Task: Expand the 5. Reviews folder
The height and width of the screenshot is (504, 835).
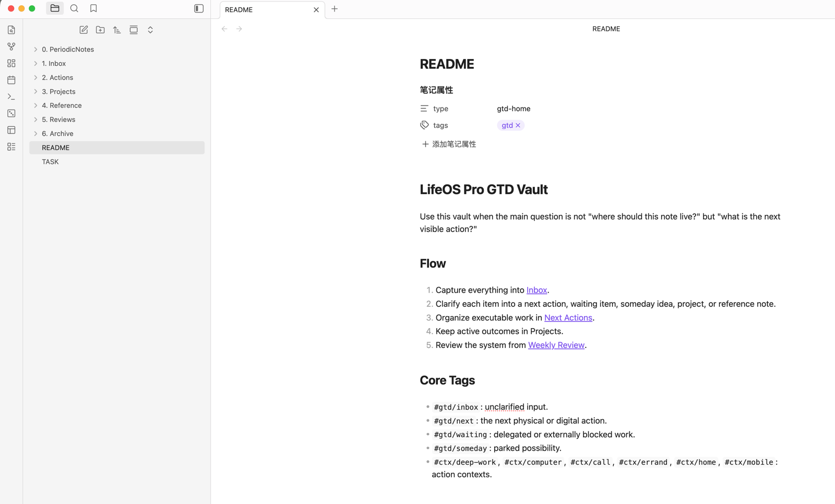Action: 117,119
